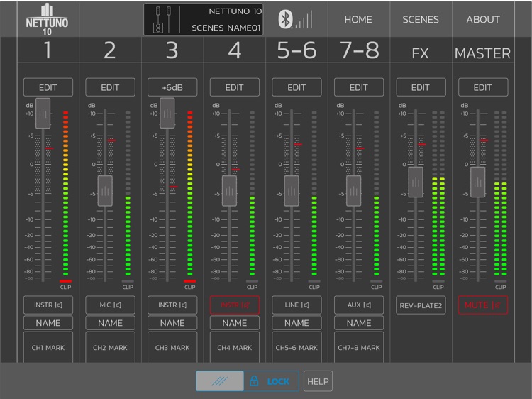The height and width of the screenshot is (399, 532).
Task: Edit the NAME field of channel 4
Action: [235, 323]
